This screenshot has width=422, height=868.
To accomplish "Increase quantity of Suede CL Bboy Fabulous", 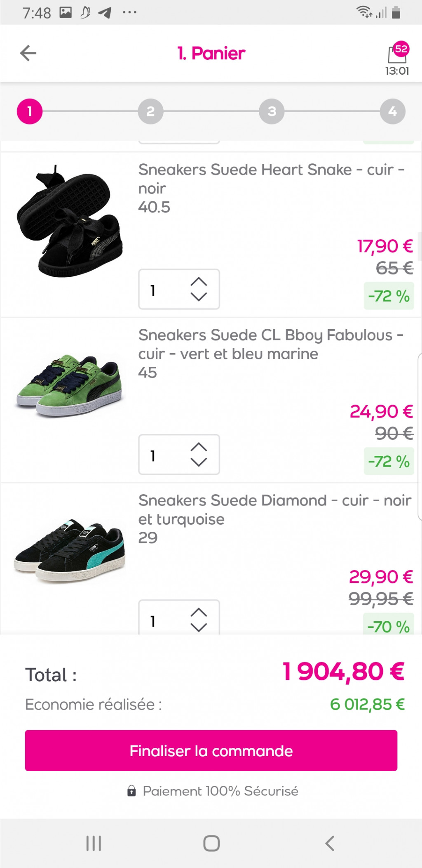I will click(199, 447).
